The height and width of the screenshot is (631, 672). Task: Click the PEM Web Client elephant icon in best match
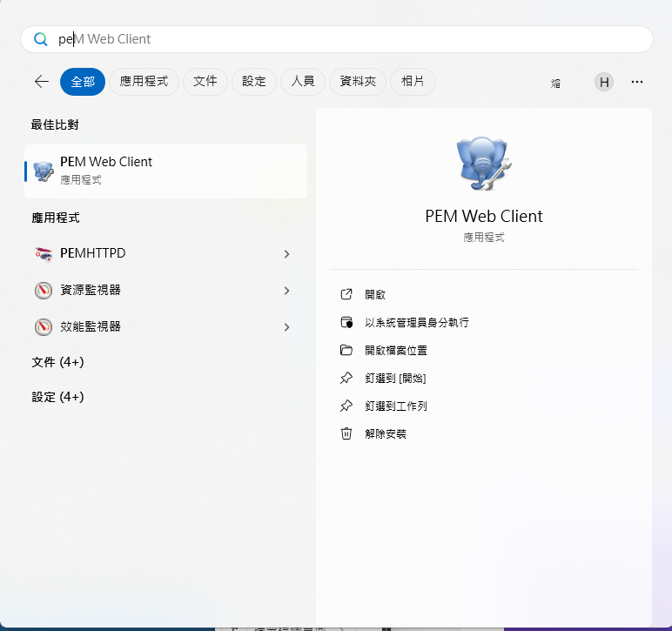coord(44,171)
